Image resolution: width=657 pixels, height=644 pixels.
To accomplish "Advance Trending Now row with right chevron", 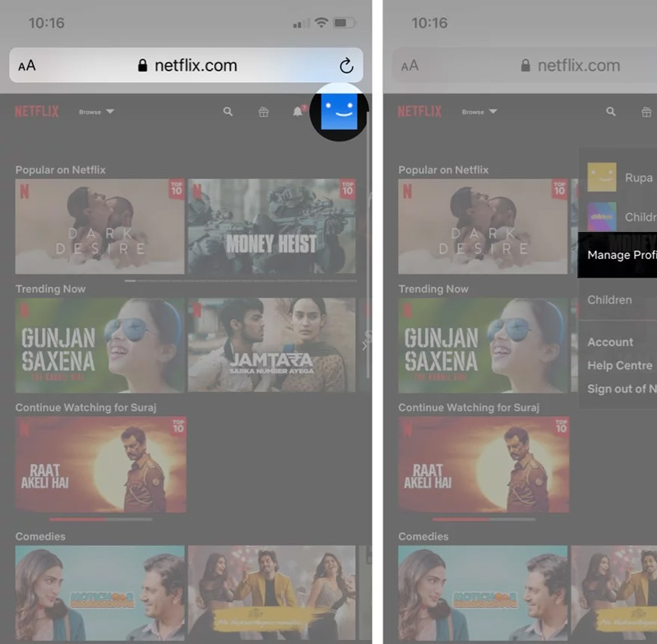I will click(364, 345).
